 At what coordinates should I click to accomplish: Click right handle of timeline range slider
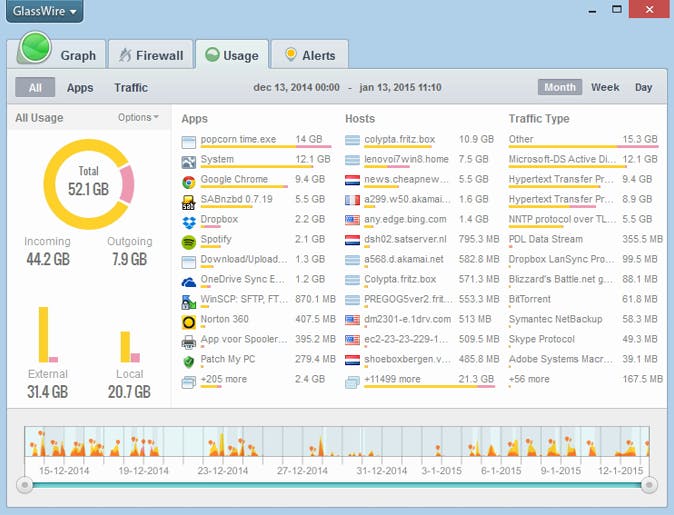649,485
